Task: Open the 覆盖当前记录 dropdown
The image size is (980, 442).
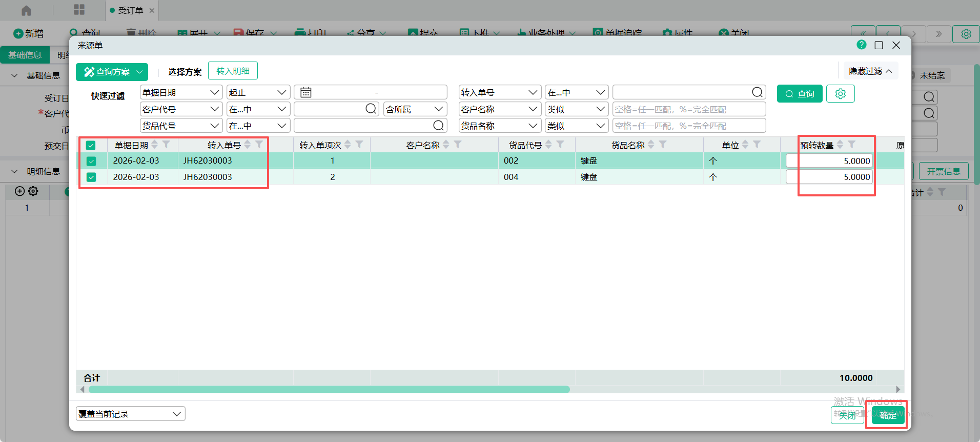Action: point(131,414)
